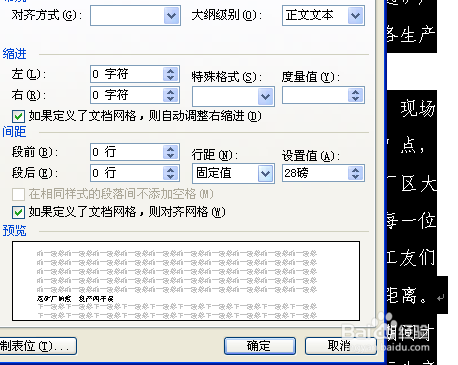
Task: Click the 预览 section heading
Action: point(15,230)
